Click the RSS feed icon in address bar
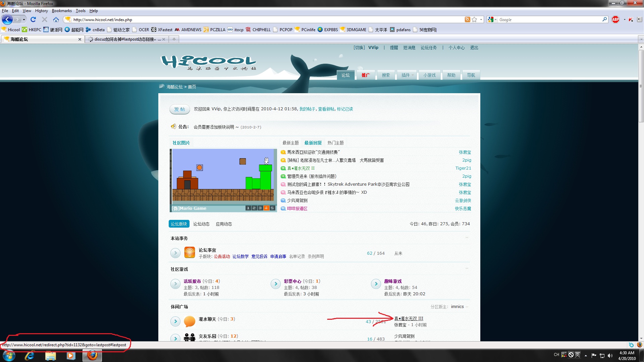 (x=467, y=19)
